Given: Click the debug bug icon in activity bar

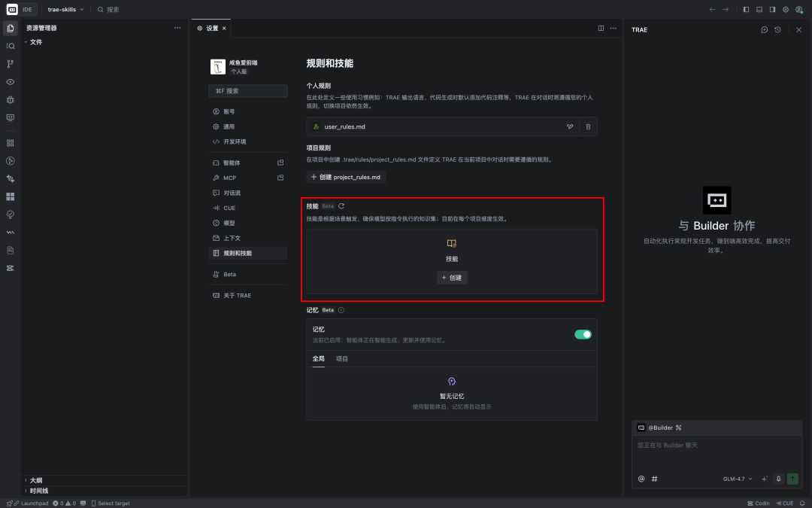Looking at the screenshot, I should pyautogui.click(x=10, y=100).
